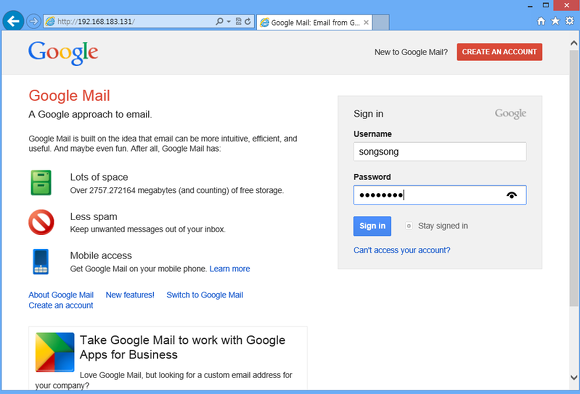Viewport: 580px width, 394px height.
Task: Click the Password input field
Action: 440,195
